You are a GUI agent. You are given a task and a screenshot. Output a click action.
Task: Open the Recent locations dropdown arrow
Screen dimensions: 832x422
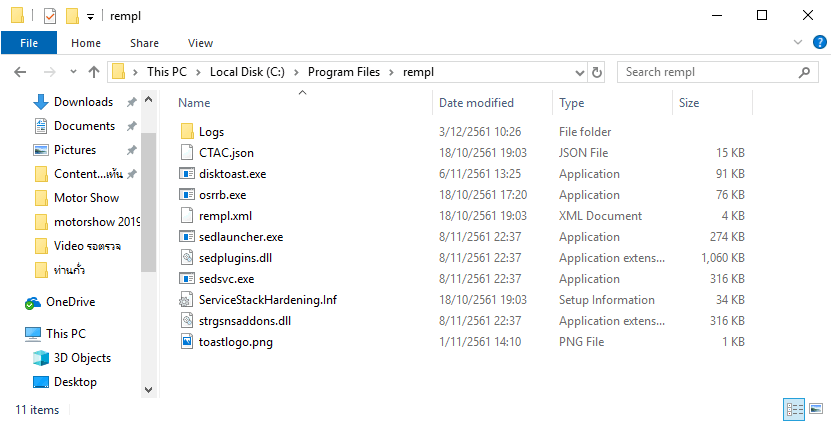click(x=72, y=72)
